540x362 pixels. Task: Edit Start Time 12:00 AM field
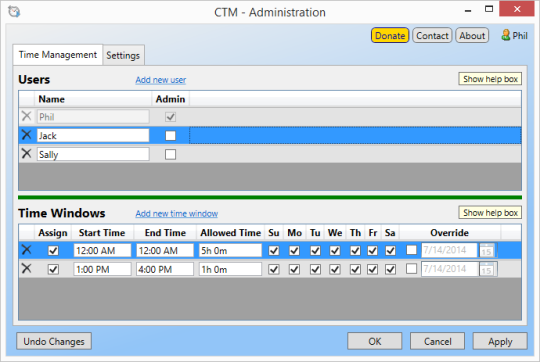click(102, 250)
